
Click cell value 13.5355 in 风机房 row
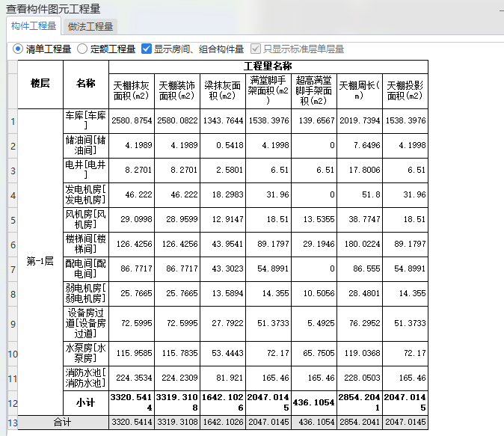[314, 220]
